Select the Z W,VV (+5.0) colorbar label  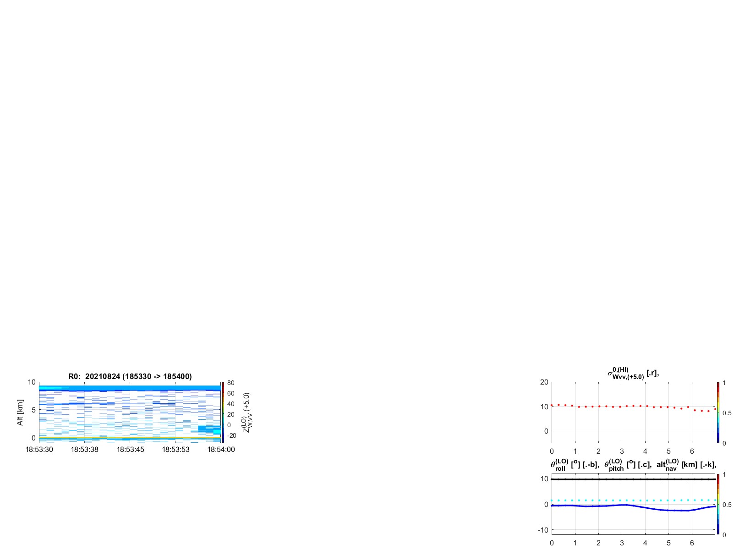247,412
